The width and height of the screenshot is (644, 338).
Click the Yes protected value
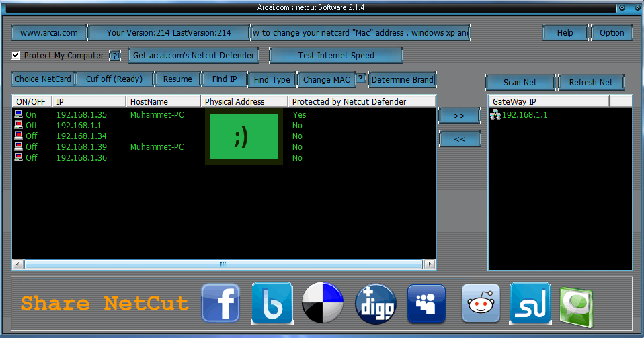pyautogui.click(x=299, y=115)
